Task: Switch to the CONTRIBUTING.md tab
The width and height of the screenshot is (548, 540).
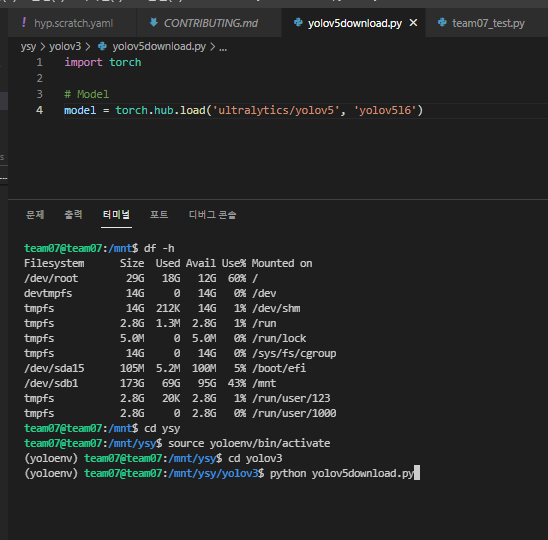Action: point(209,23)
